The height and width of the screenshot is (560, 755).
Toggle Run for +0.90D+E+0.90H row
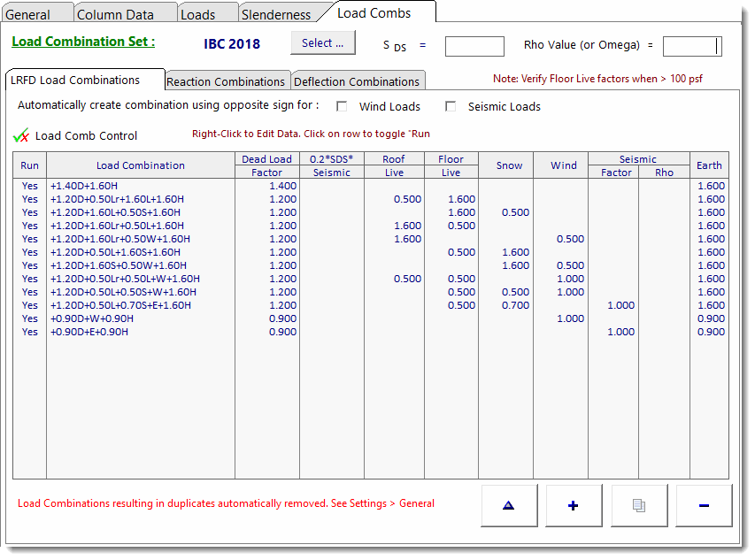point(30,332)
